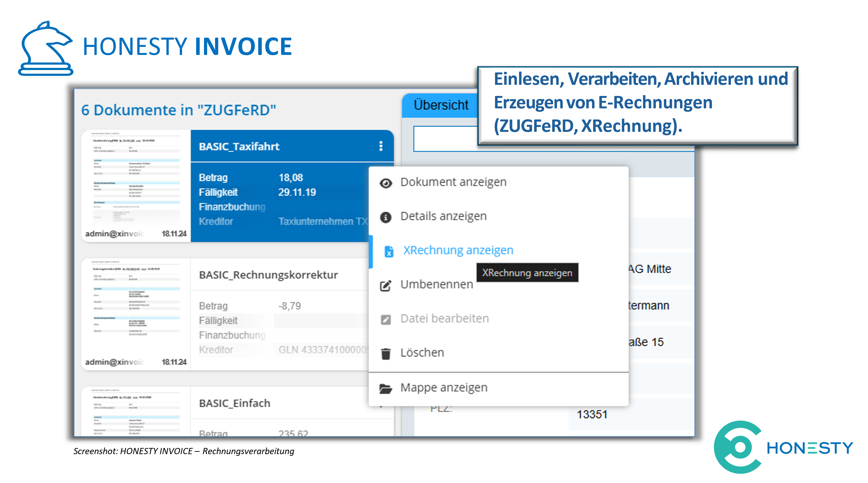Click the BASIC_Einfach document title
The width and height of the screenshot is (868, 483).
[234, 403]
